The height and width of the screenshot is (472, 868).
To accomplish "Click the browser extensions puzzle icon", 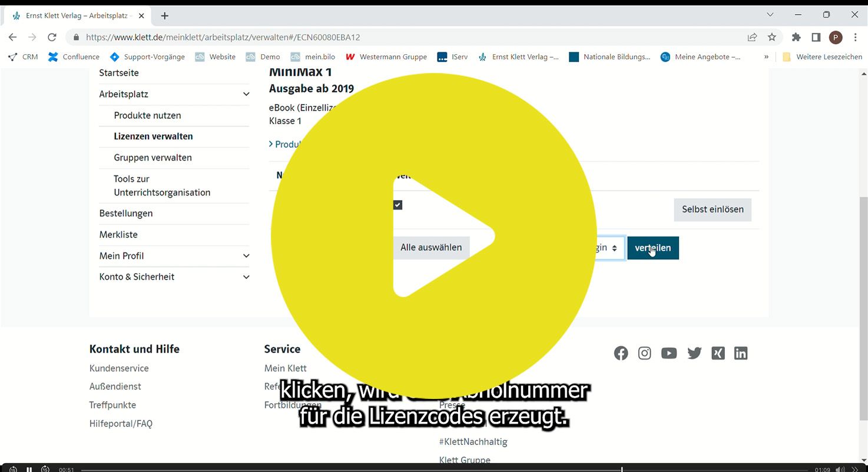I will 796,36.
